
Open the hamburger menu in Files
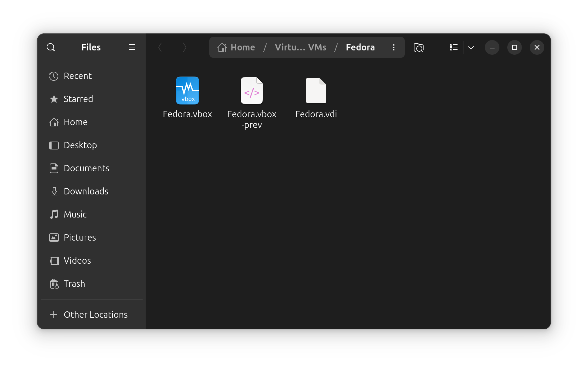click(x=132, y=47)
